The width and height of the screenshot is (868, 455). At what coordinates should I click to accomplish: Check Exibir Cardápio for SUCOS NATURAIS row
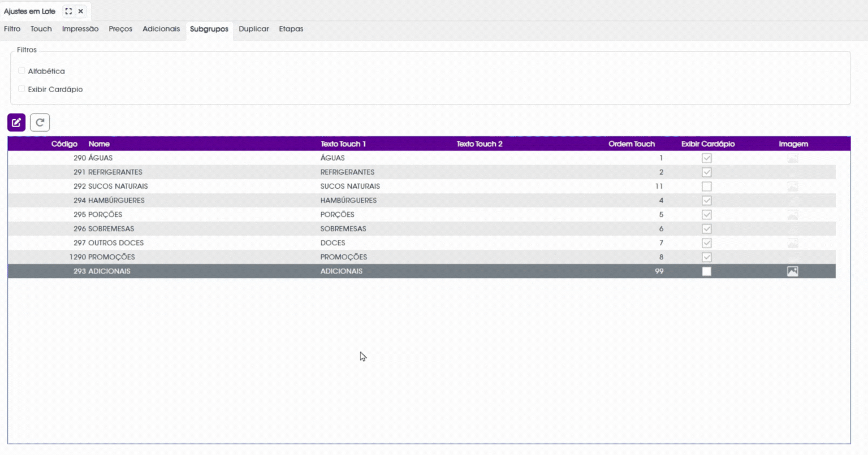coord(707,187)
